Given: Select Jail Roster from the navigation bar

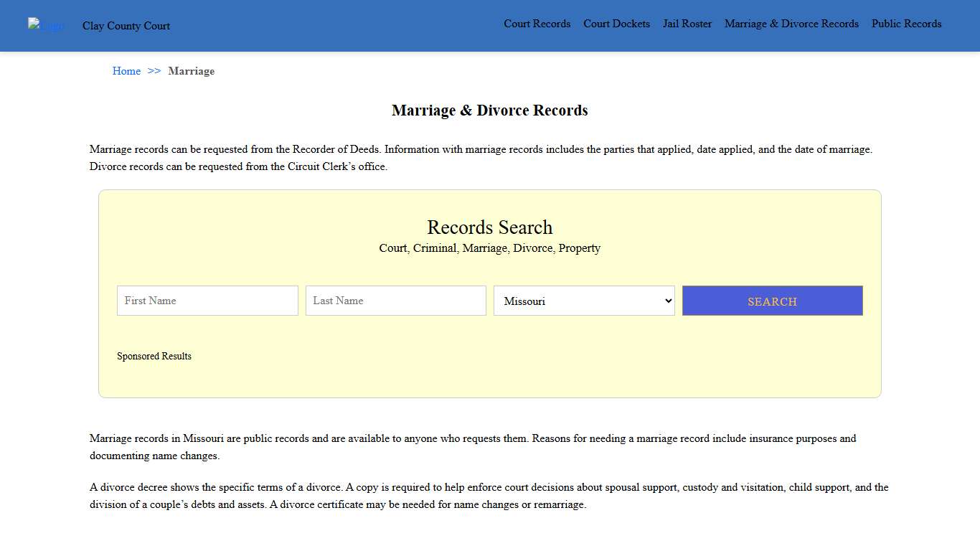Looking at the screenshot, I should coord(687,24).
